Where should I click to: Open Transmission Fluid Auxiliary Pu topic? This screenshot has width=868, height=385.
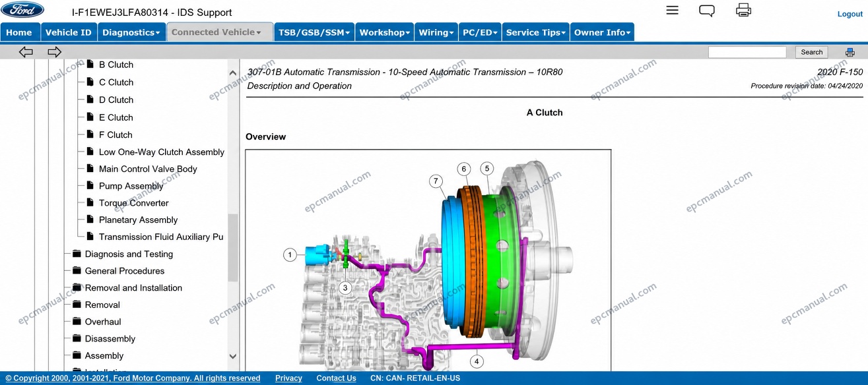[x=161, y=237]
